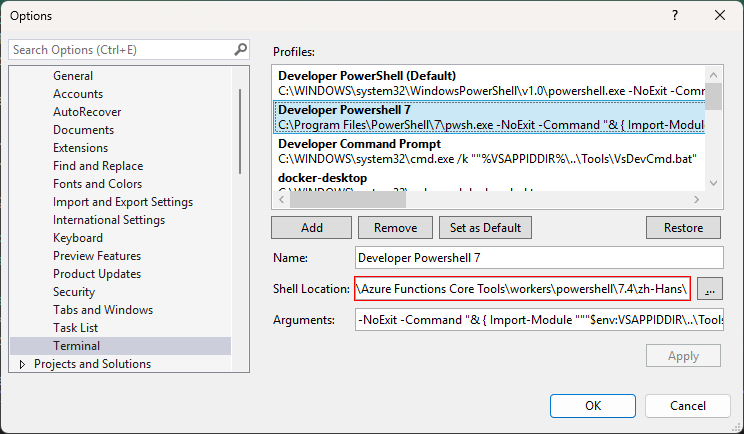744x434 pixels.
Task: Select Import and Export Settings
Action: [x=123, y=202]
